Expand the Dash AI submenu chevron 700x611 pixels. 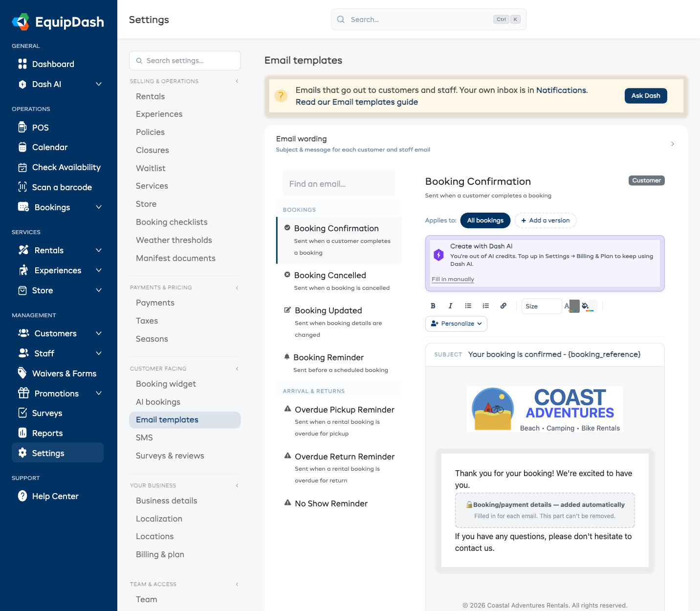click(x=99, y=84)
